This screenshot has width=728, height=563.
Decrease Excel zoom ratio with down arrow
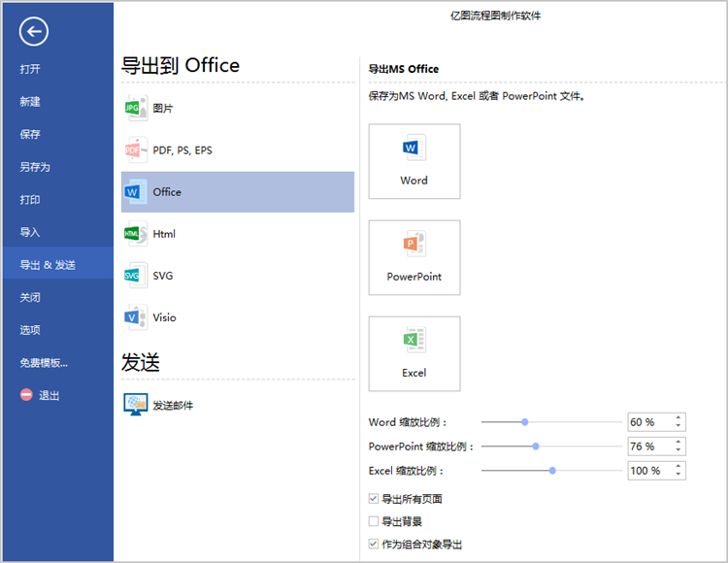point(678,474)
